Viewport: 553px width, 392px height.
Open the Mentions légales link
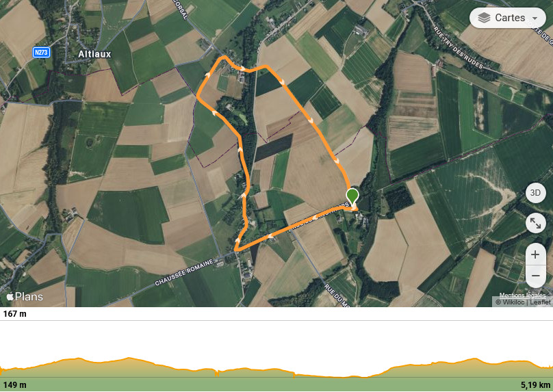522,296
